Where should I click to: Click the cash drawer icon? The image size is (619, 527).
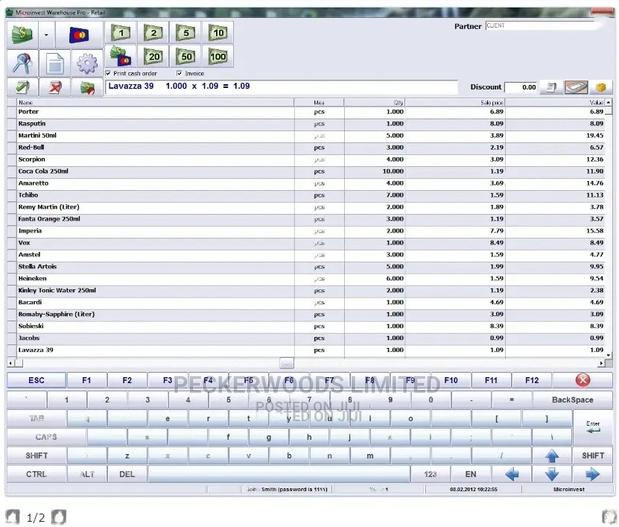coord(576,87)
